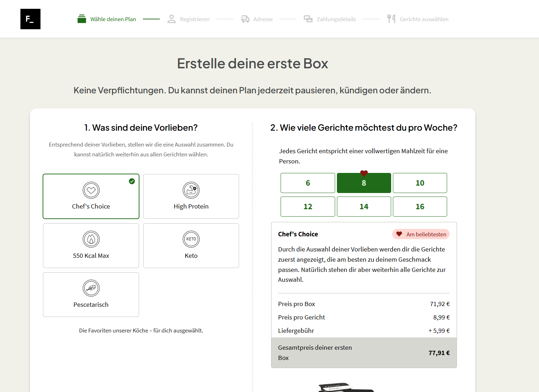
Task: Click the payment card icon beside 'Zahlungsdetails'
Action: pyautogui.click(x=308, y=19)
